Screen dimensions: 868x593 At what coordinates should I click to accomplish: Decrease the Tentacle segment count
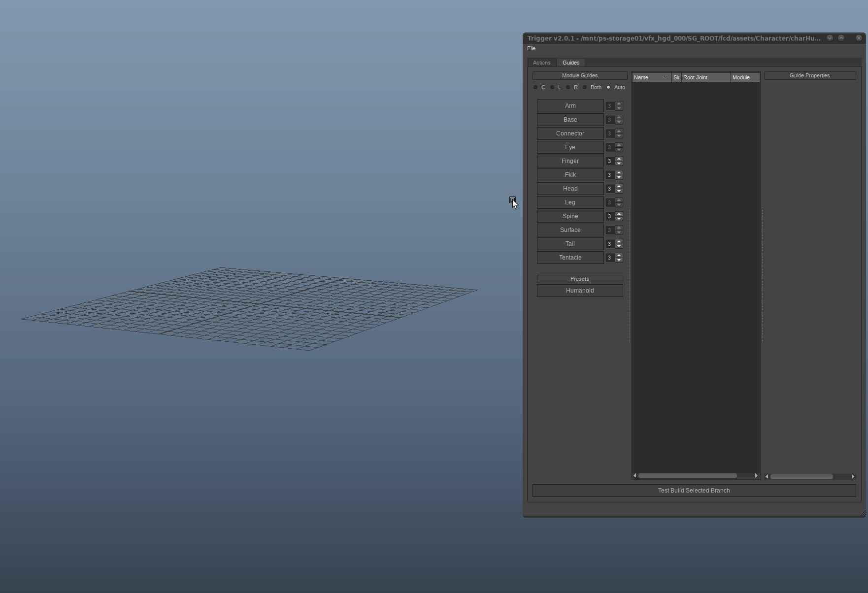(619, 260)
